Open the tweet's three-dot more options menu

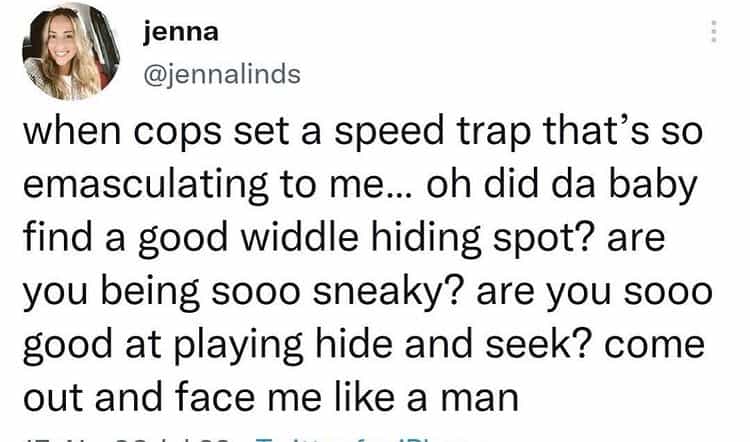(713, 34)
